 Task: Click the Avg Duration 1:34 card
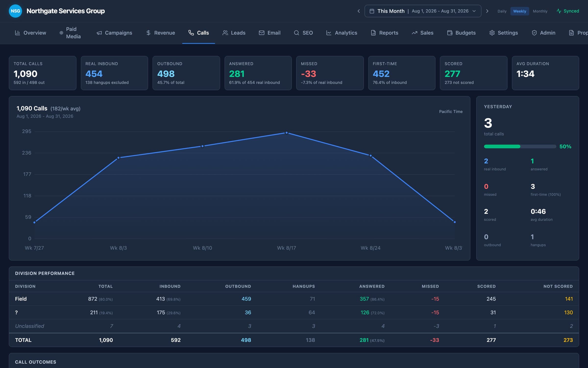tap(545, 73)
